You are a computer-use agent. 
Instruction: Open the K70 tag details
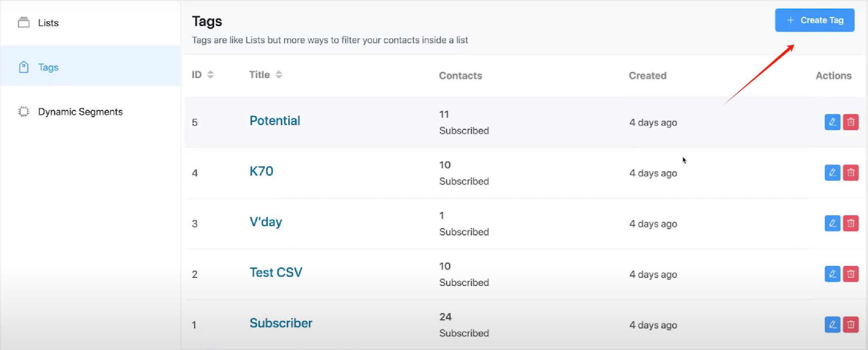coord(261,171)
